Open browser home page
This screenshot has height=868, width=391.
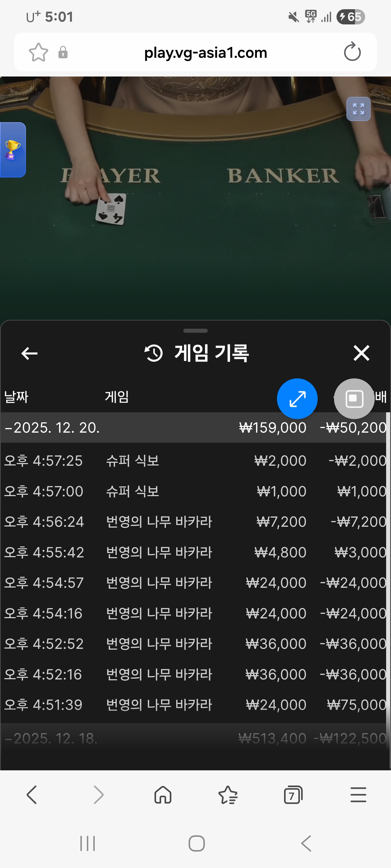[163, 795]
